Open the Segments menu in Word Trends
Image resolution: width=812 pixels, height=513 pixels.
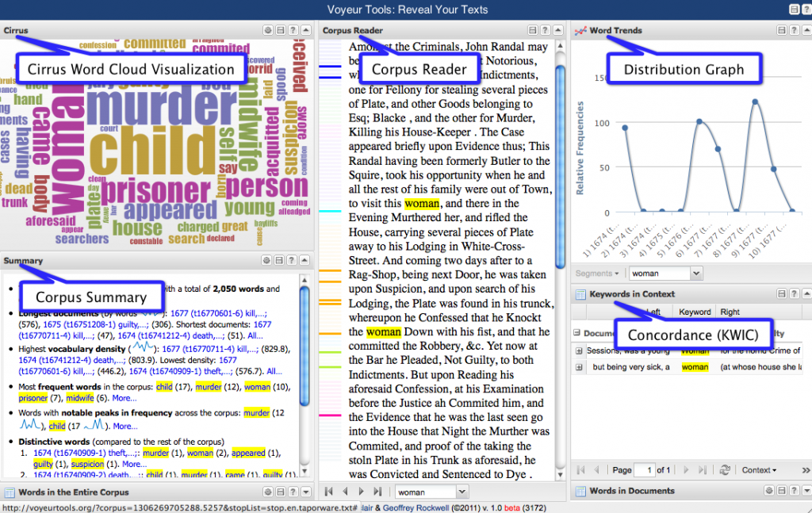597,274
